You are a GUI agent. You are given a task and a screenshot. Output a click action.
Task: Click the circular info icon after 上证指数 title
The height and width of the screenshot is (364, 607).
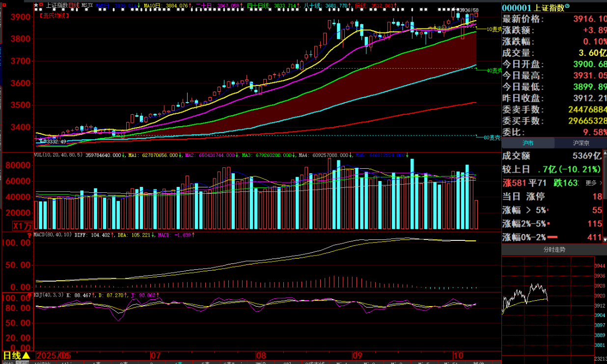tap(568, 6)
